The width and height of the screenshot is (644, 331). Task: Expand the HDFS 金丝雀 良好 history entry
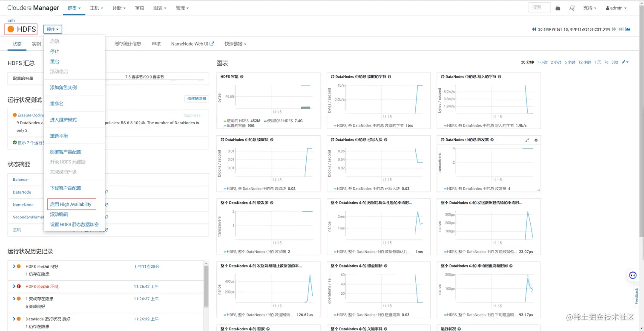14,267
